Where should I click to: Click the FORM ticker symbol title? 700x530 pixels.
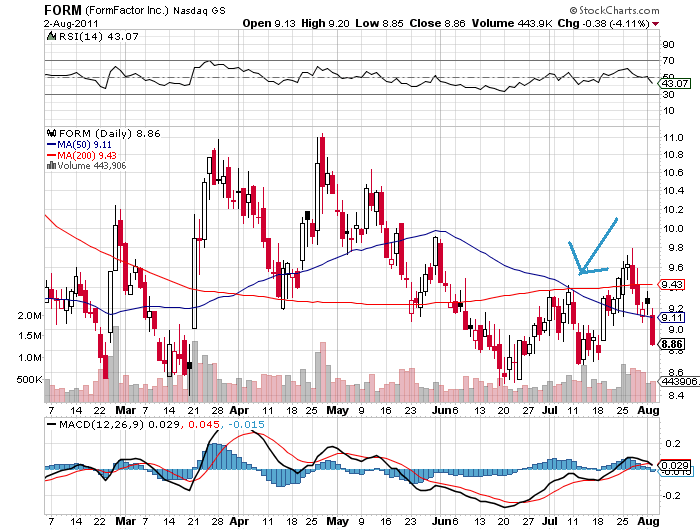[63, 10]
